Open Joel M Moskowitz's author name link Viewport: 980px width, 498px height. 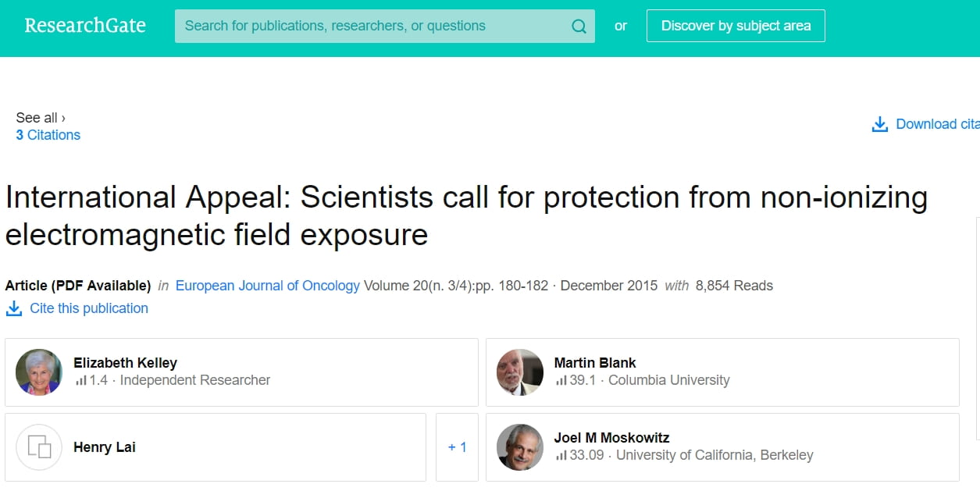[x=611, y=438]
